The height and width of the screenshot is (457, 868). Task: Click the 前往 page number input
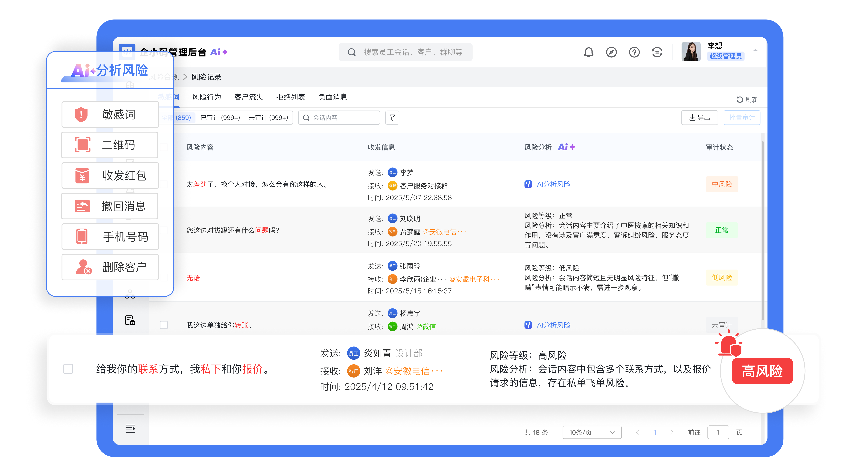click(718, 432)
